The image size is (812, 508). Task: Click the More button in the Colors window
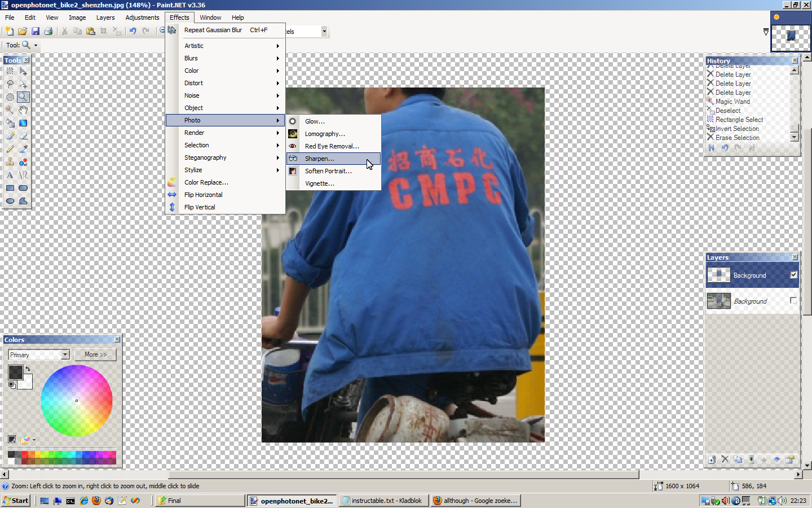pyautogui.click(x=95, y=354)
